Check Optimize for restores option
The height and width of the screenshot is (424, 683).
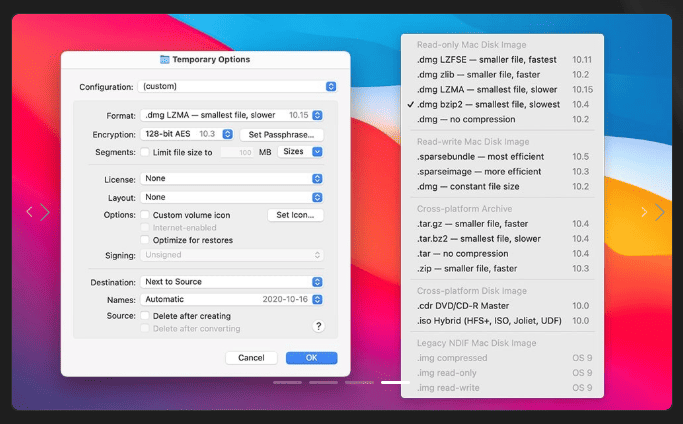tap(145, 240)
